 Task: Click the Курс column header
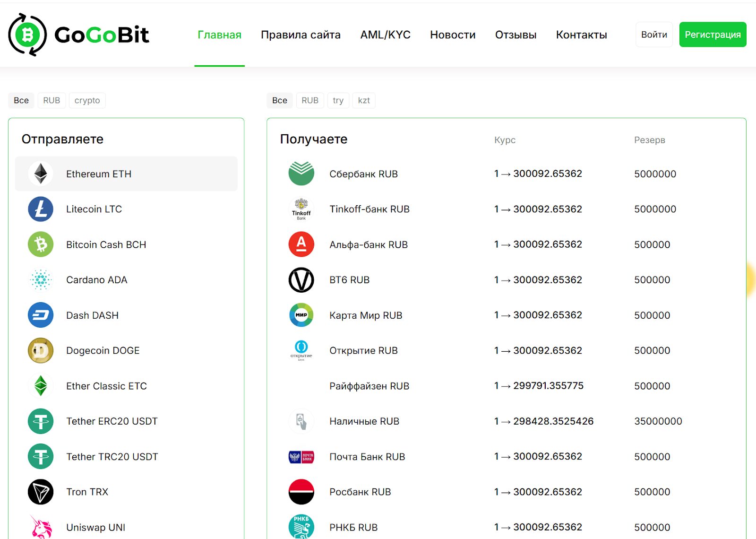505,140
